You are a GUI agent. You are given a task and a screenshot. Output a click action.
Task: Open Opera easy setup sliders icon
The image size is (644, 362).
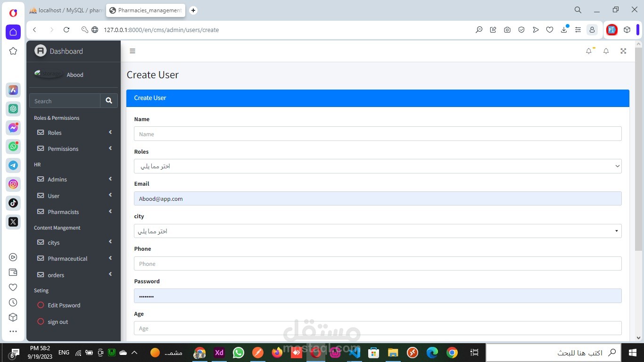[x=578, y=30]
